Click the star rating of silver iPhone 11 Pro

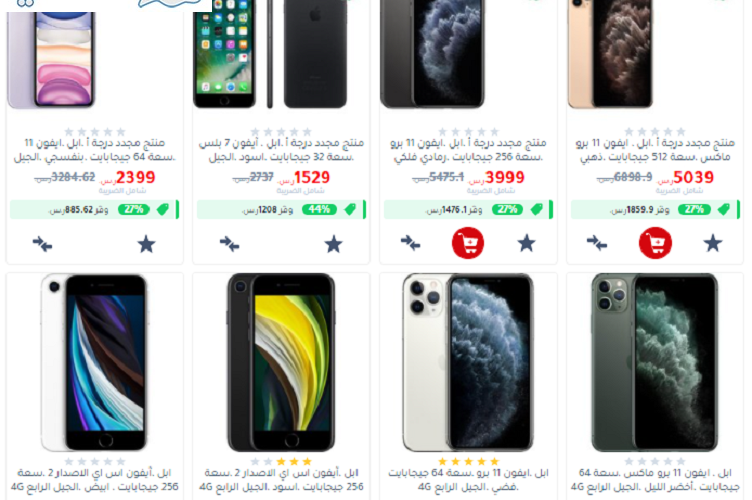point(469,462)
